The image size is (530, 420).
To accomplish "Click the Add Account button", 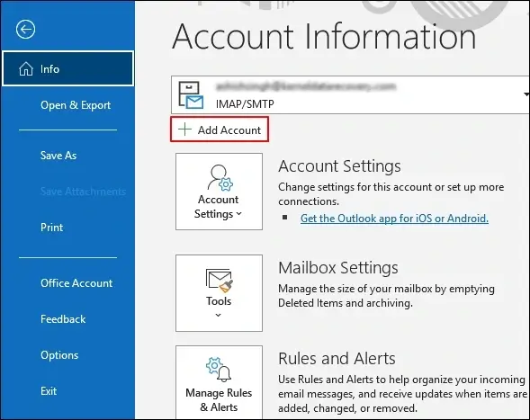I will pyautogui.click(x=220, y=130).
